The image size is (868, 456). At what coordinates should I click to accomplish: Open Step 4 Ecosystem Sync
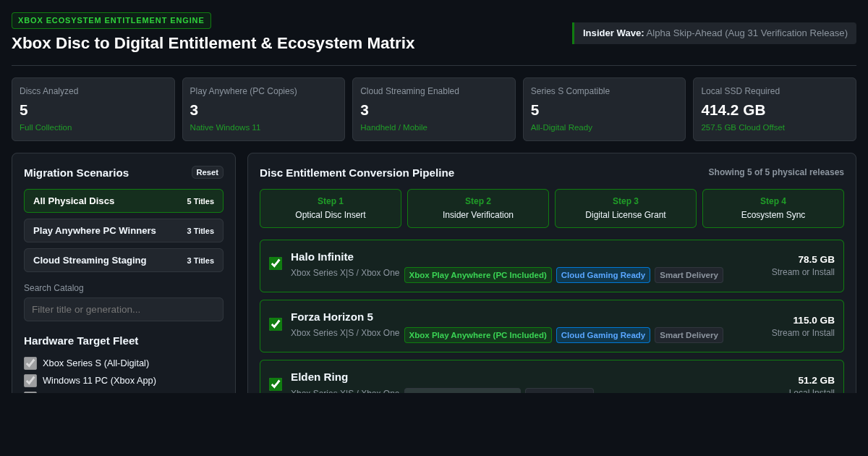(x=773, y=208)
